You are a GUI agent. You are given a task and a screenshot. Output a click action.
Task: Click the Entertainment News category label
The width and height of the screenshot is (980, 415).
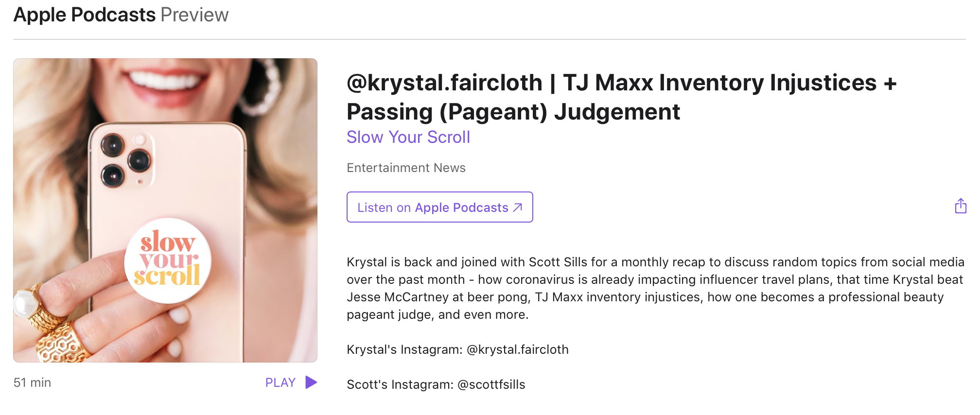(x=406, y=168)
